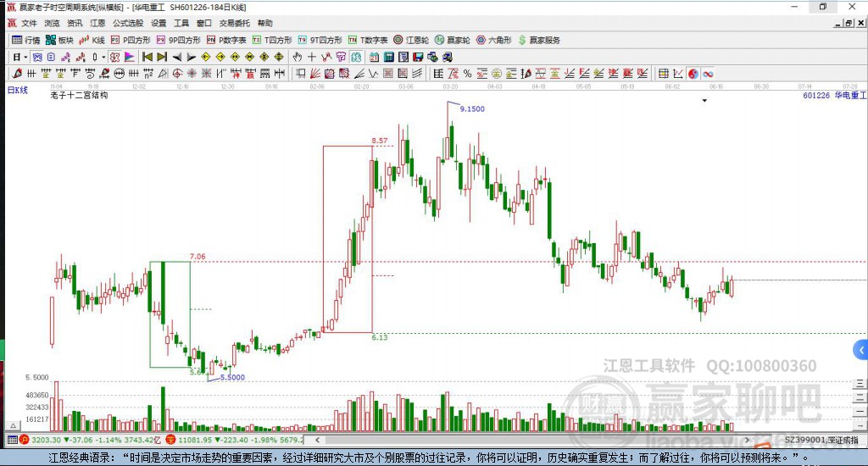This screenshot has height=466, width=868.
Task: Jump to first bar with the skip-to-start icon
Action: 147,57
